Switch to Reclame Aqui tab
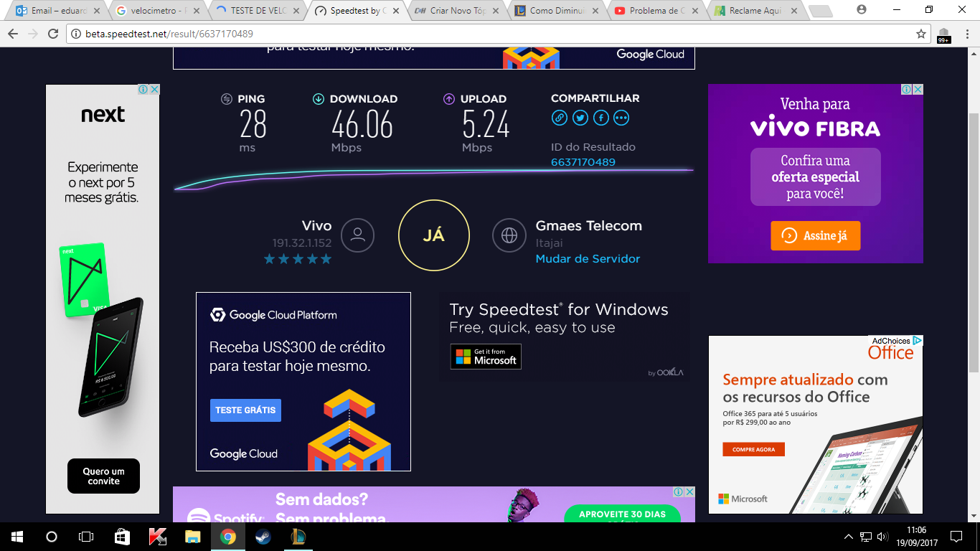This screenshot has height=551, width=980. pyautogui.click(x=755, y=11)
